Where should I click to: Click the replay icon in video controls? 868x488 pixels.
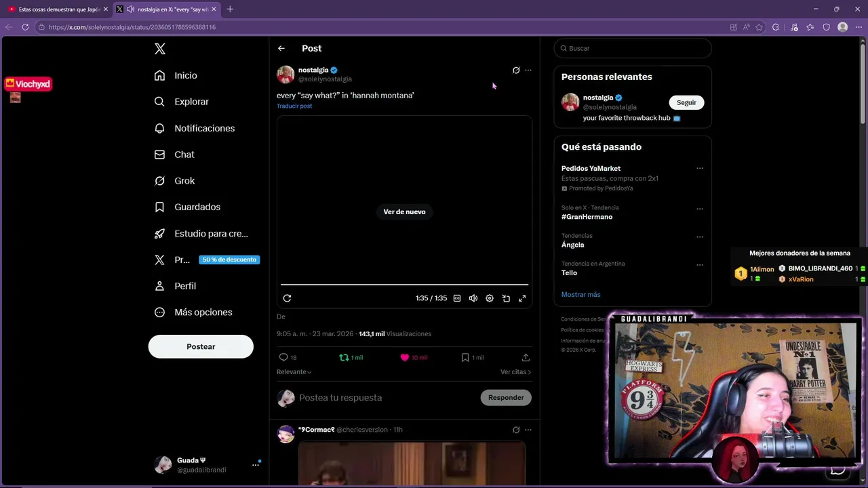287,298
